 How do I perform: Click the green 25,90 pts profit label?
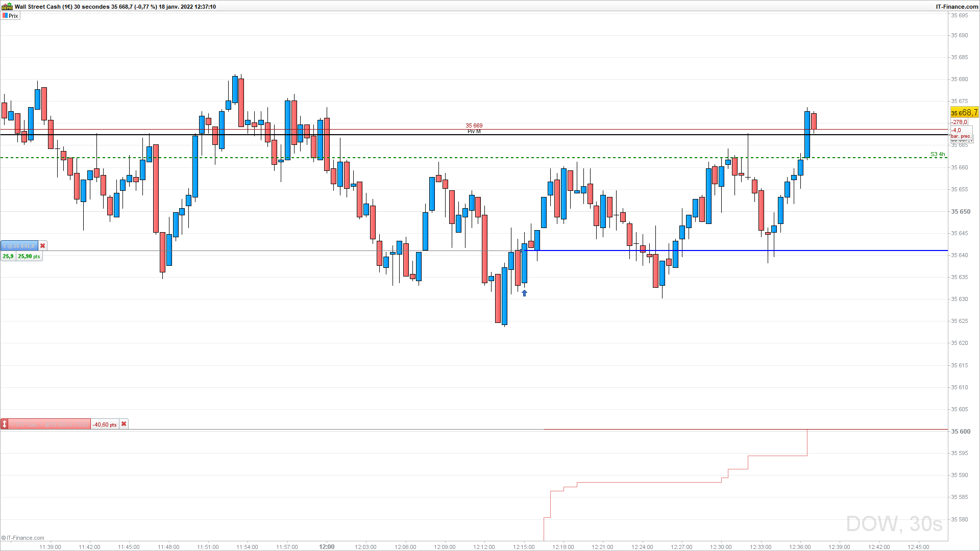click(29, 256)
